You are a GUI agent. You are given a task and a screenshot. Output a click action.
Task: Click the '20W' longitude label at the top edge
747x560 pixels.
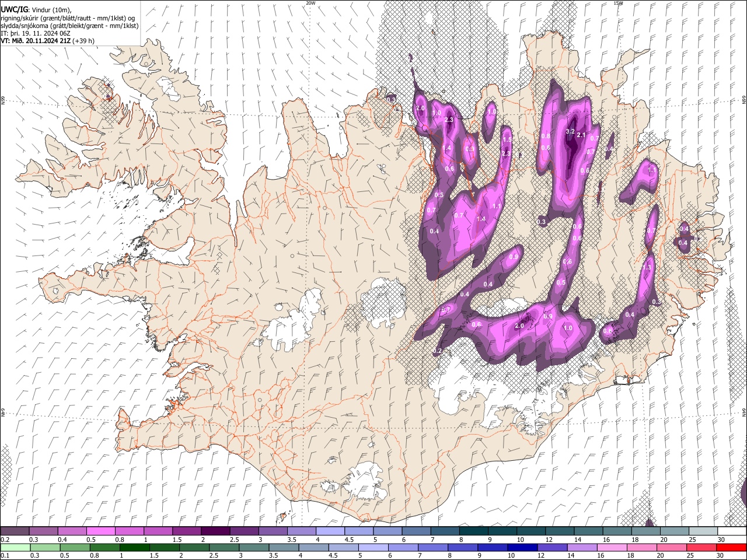pyautogui.click(x=311, y=3)
